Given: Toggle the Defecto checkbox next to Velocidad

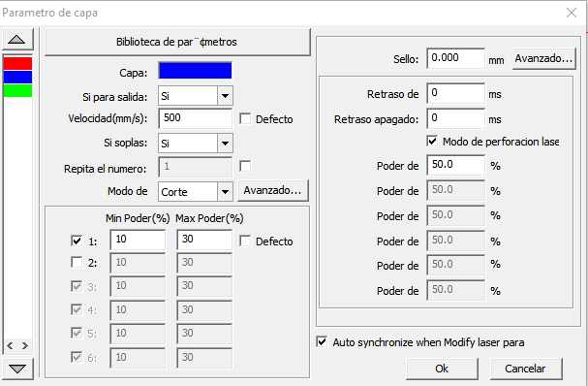Looking at the screenshot, I should [245, 119].
